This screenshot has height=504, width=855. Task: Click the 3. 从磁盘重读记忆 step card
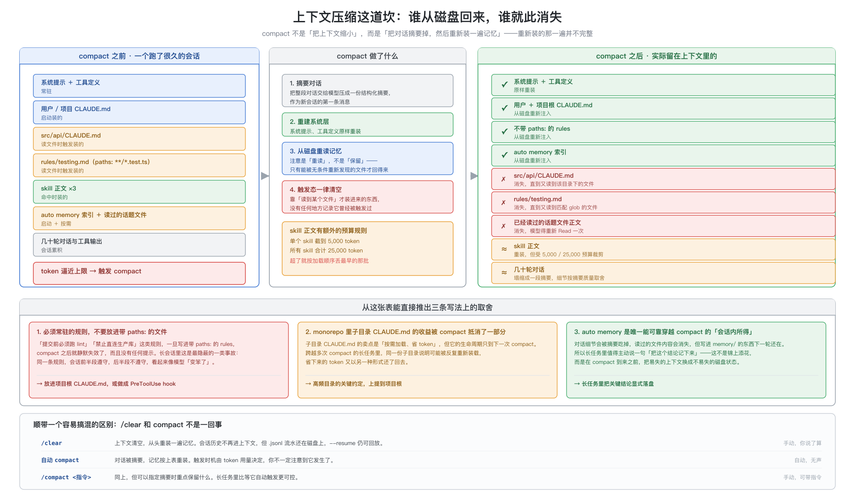368,158
